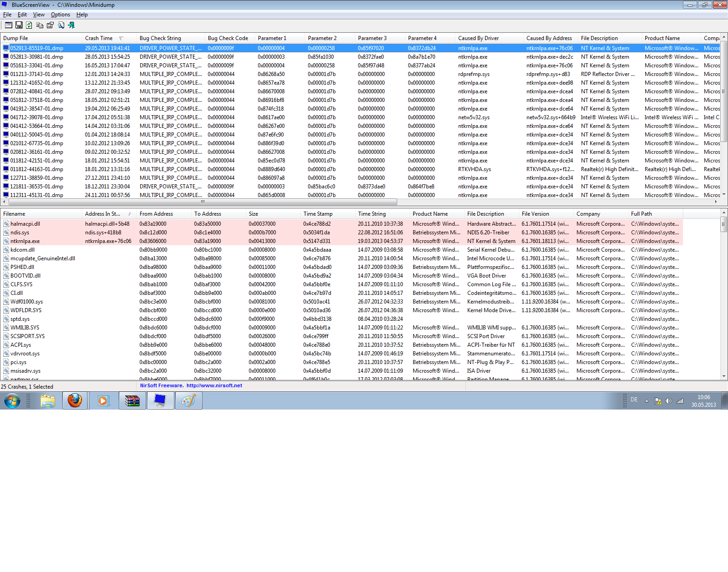Screen dimensions: 728x572
Task: Sort lower pane by Filename column
Action: click(x=41, y=214)
